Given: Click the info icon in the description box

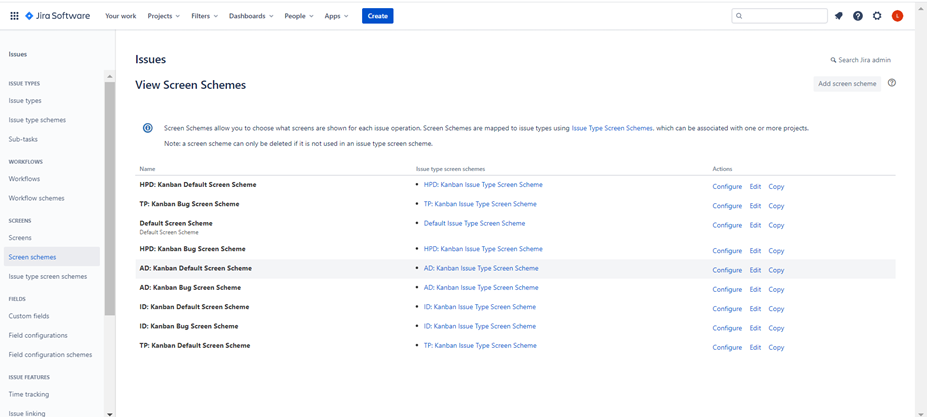Looking at the screenshot, I should tap(148, 128).
